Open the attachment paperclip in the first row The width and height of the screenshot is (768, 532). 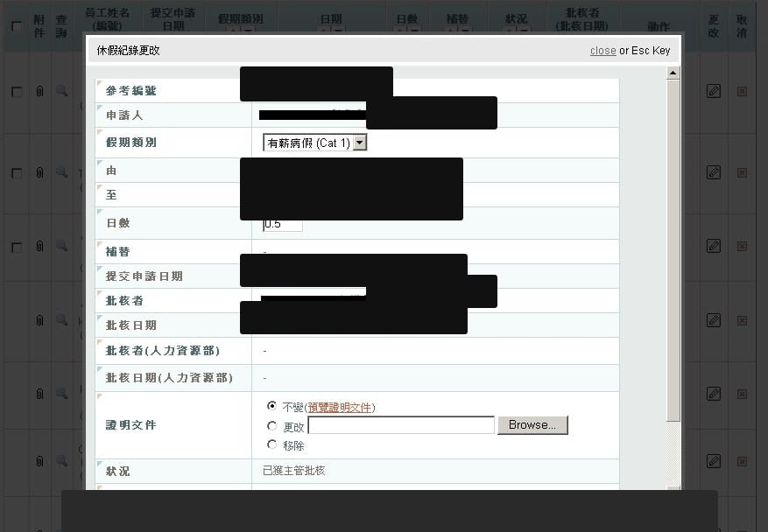(39, 91)
